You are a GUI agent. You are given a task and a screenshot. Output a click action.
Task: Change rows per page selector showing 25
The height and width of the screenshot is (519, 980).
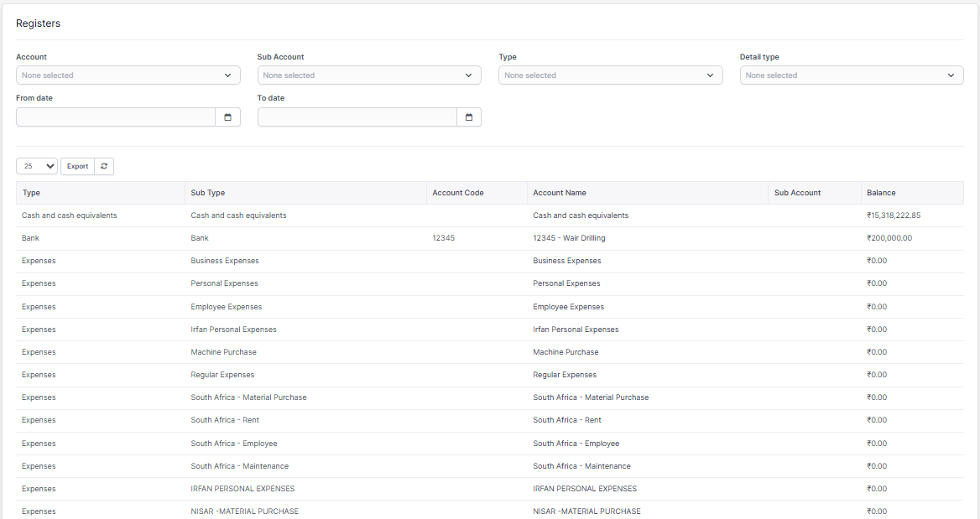point(37,166)
